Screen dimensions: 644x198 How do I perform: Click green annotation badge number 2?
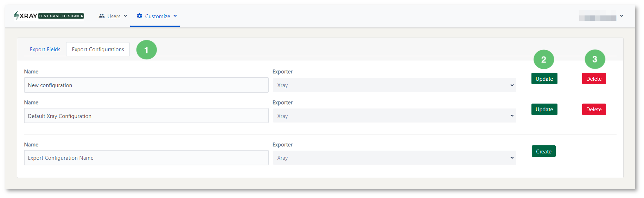point(544,60)
